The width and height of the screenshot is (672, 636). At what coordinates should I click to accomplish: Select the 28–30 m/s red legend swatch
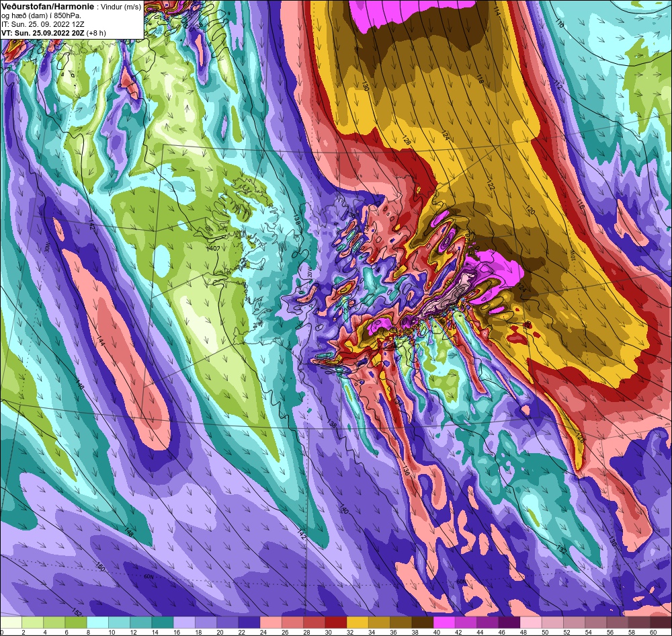314,623
